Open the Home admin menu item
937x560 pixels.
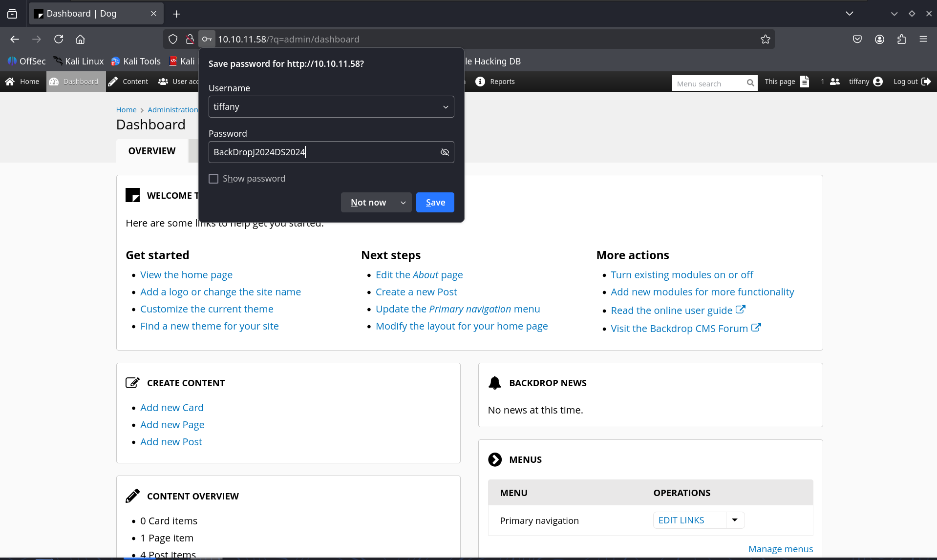tap(22, 82)
